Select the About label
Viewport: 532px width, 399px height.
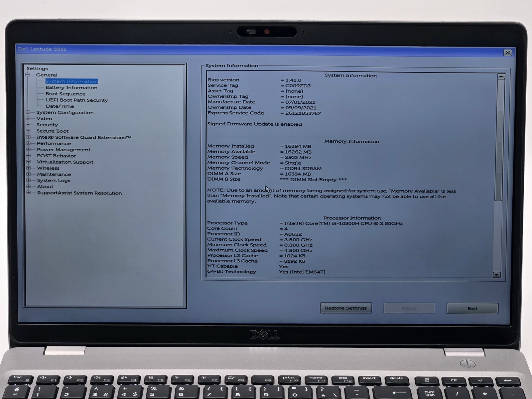click(x=45, y=187)
